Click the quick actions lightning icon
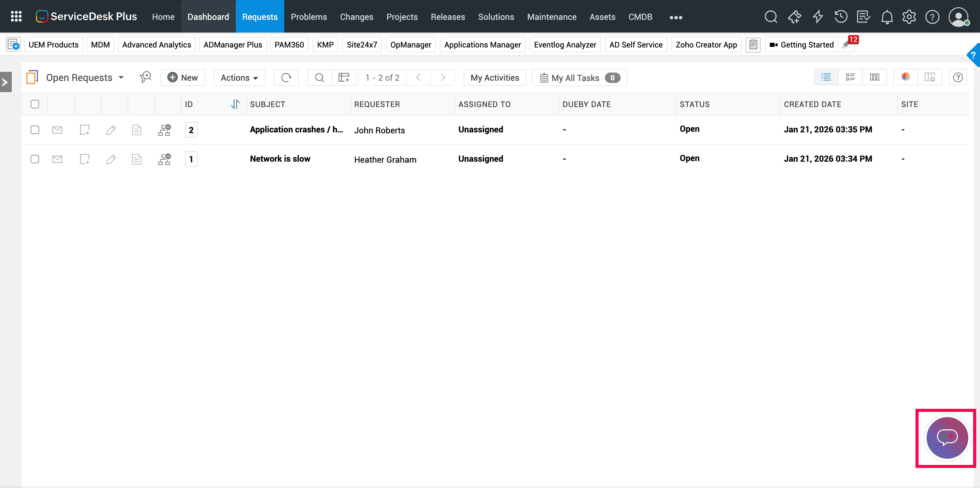Screen dimensions: 980x488 click(x=818, y=17)
